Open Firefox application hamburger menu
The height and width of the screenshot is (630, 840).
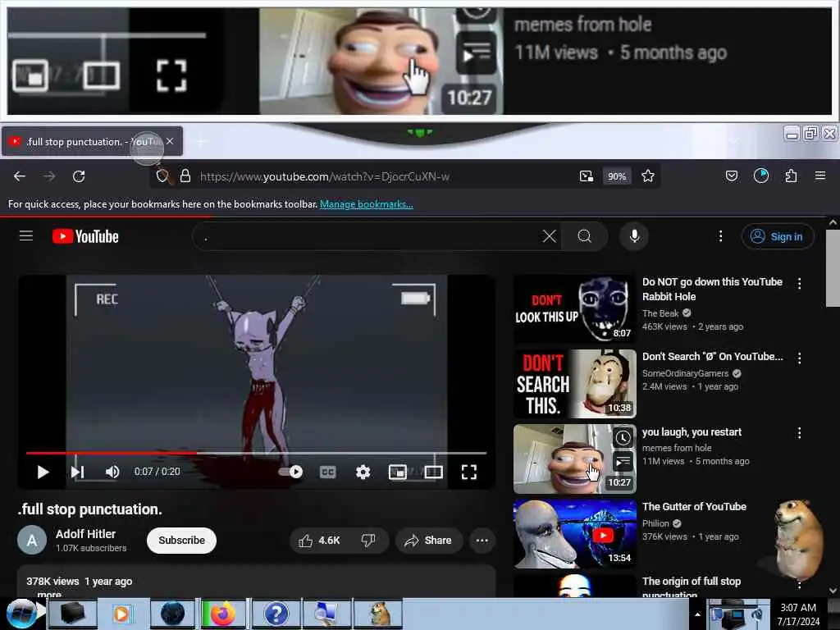pyautogui.click(x=820, y=176)
